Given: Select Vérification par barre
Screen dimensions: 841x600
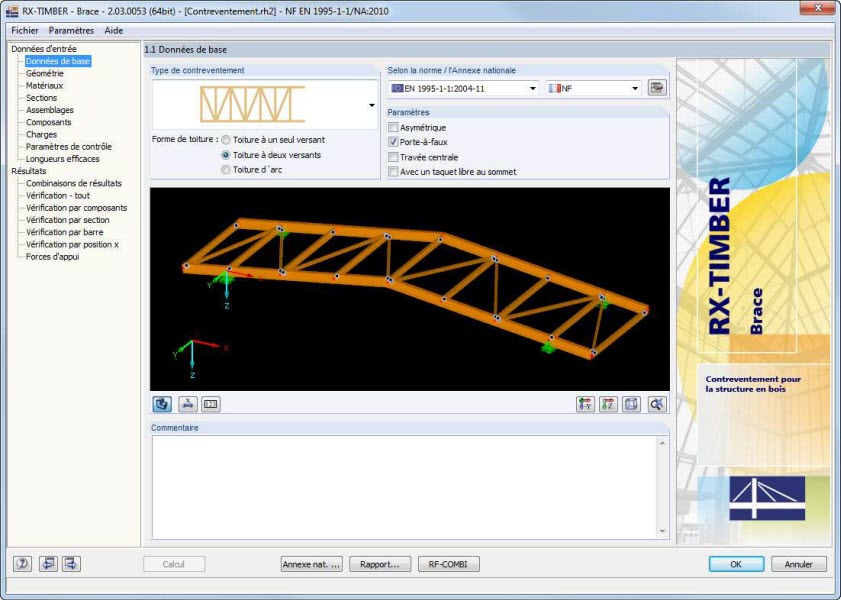Looking at the screenshot, I should point(64,232).
